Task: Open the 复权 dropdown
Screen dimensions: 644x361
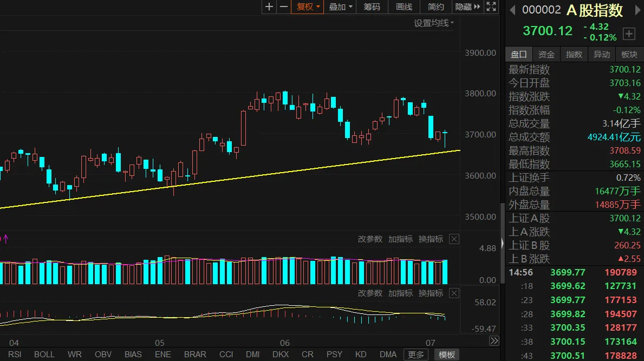Action: coord(307,7)
